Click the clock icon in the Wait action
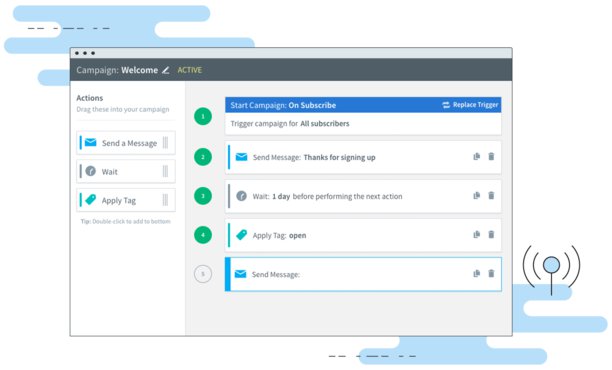This screenshot has height=370, width=612. [x=91, y=171]
